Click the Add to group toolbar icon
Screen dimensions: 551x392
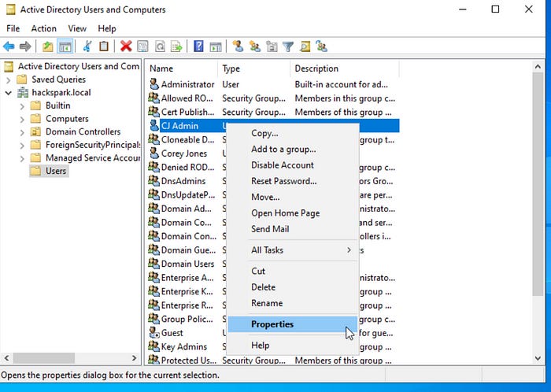(x=321, y=46)
